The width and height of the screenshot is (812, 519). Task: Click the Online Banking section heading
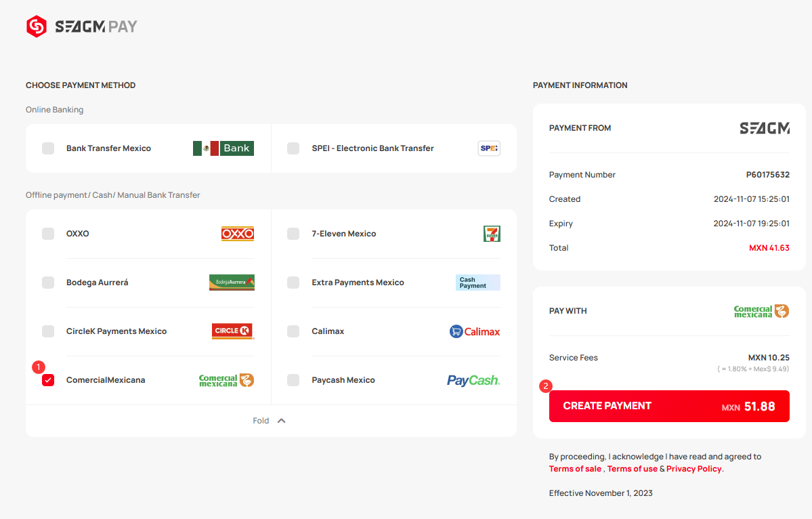(x=54, y=109)
